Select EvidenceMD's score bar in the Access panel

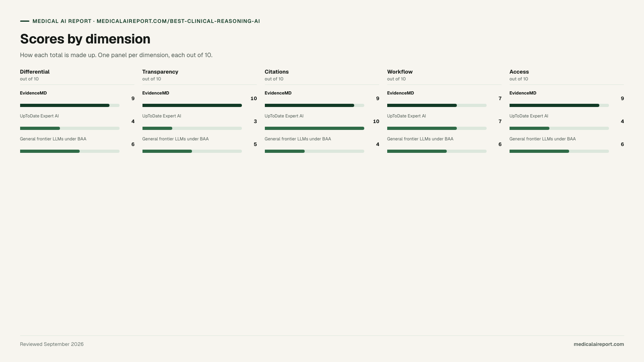coord(559,105)
